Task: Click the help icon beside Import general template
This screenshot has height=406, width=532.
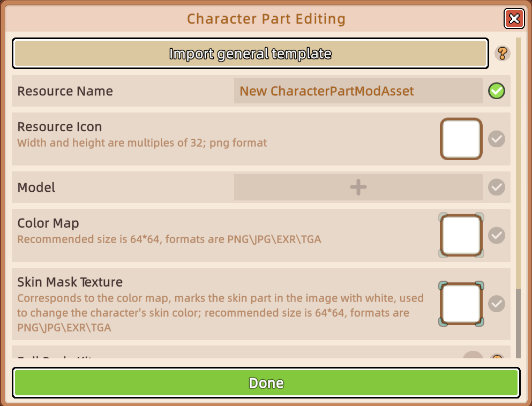Action: [x=502, y=54]
